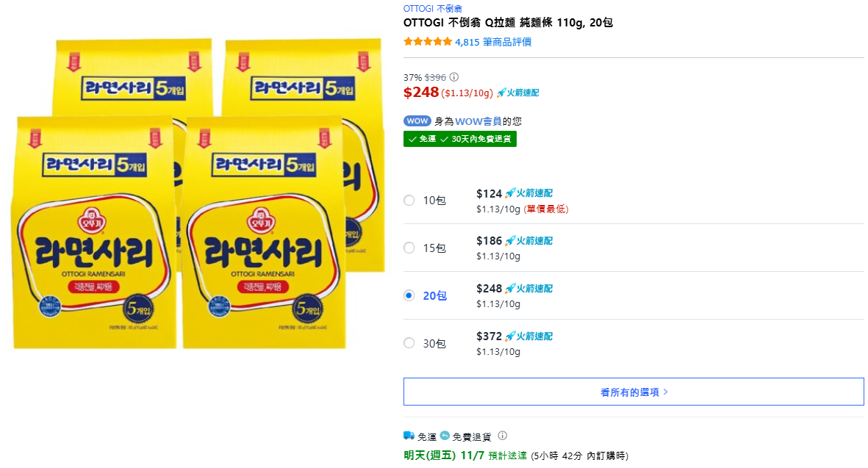
Task: Click the rocket icon on the 30包 option
Action: (x=510, y=336)
